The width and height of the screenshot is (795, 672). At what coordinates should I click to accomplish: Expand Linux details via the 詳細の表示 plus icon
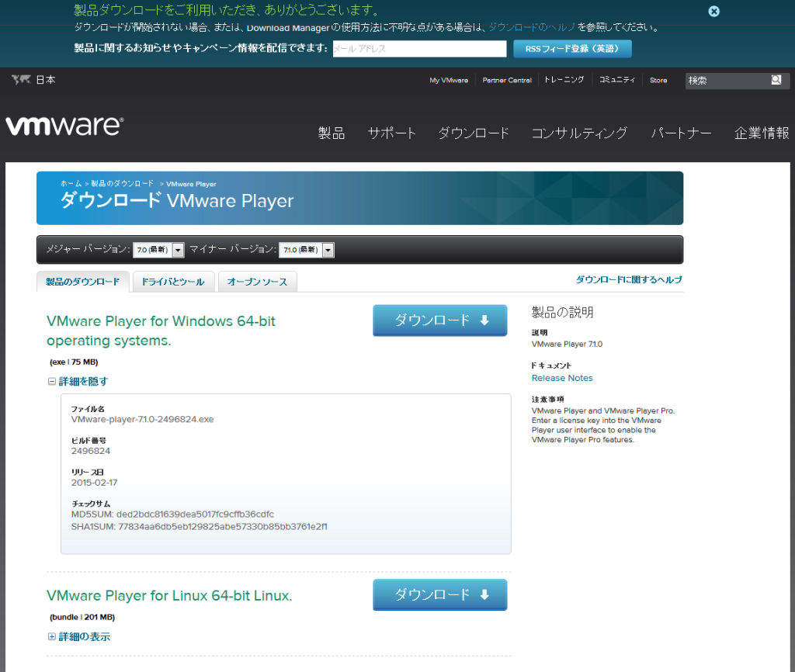[x=51, y=636]
